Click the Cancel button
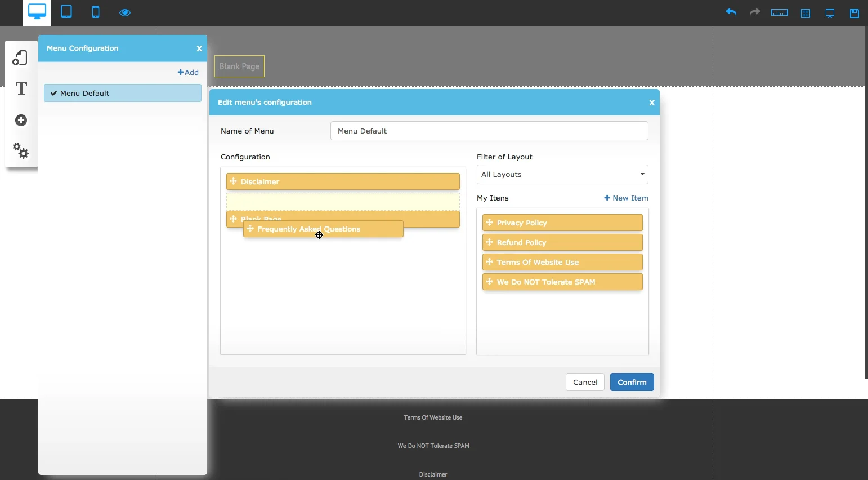868x480 pixels. (x=585, y=382)
